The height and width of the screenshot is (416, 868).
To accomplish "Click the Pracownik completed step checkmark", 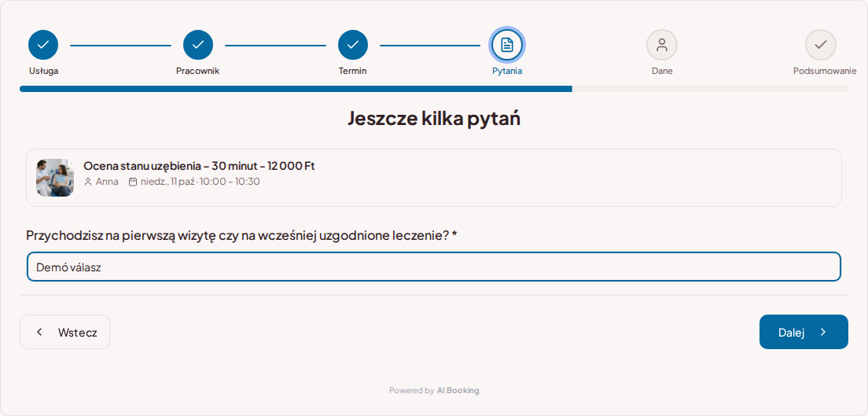I will click(197, 45).
